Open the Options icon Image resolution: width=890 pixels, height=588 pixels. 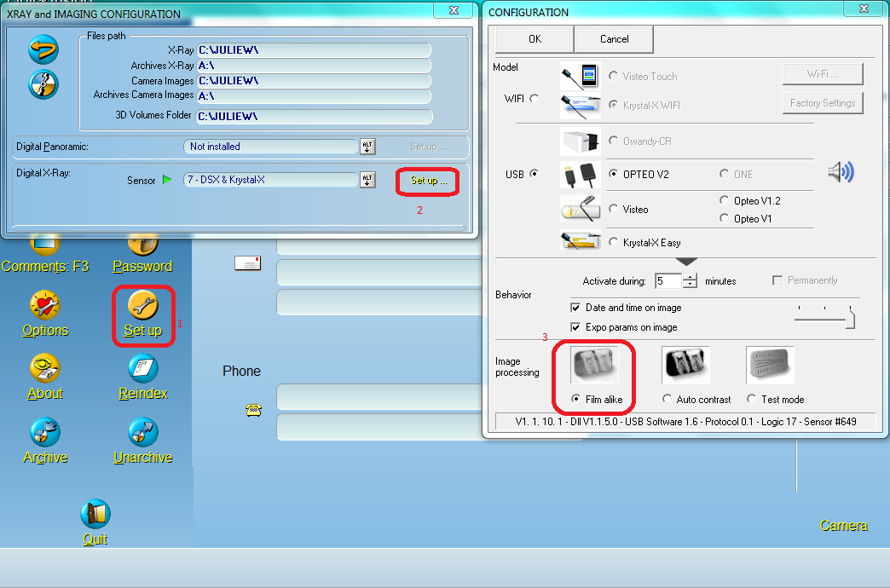coord(44,305)
